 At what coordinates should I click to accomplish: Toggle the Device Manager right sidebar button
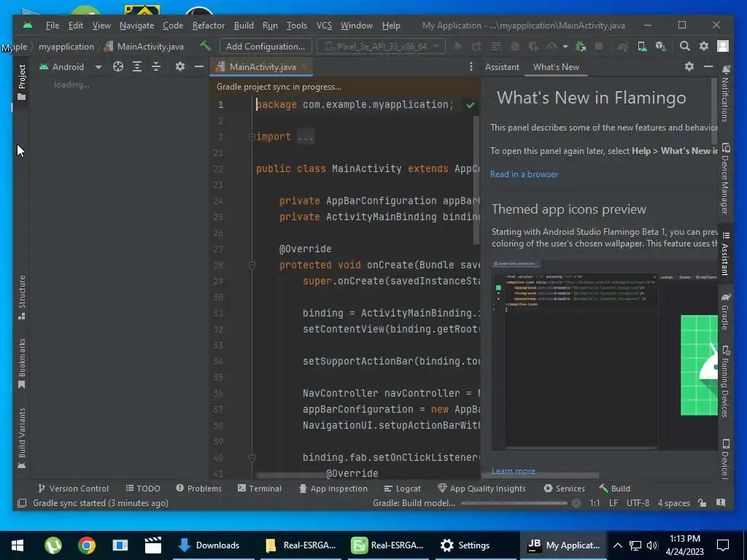pos(725,178)
